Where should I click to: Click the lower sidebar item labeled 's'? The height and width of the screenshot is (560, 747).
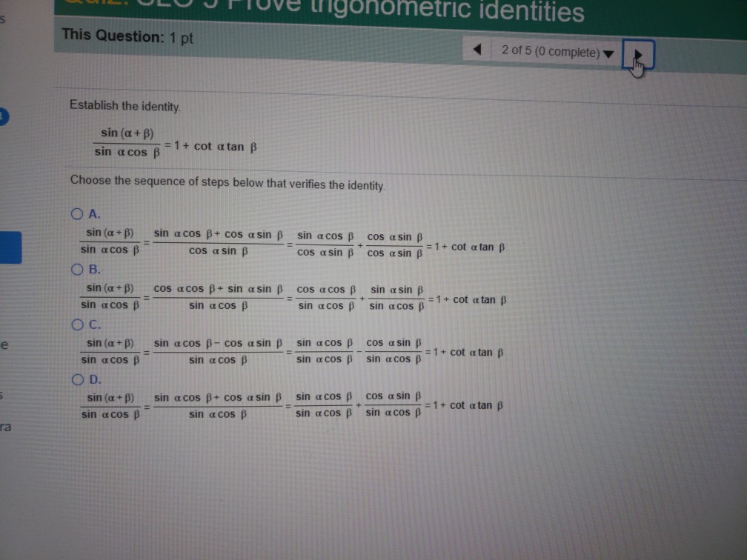[x=3, y=395]
